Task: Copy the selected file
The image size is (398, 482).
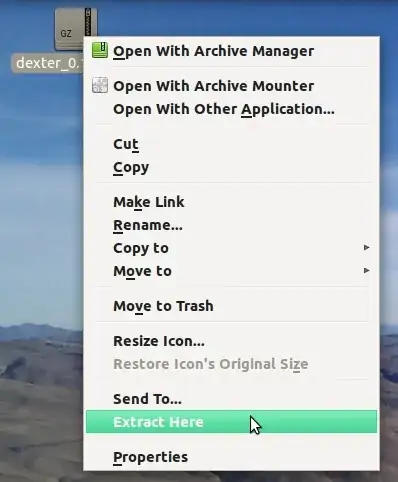Action: 231,167
